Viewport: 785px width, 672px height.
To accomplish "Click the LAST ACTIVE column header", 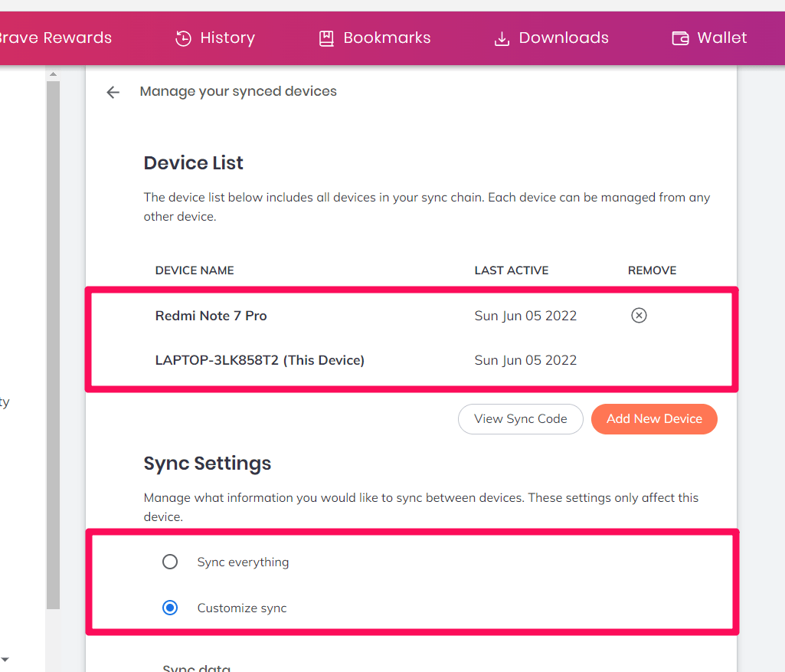I will pyautogui.click(x=512, y=270).
